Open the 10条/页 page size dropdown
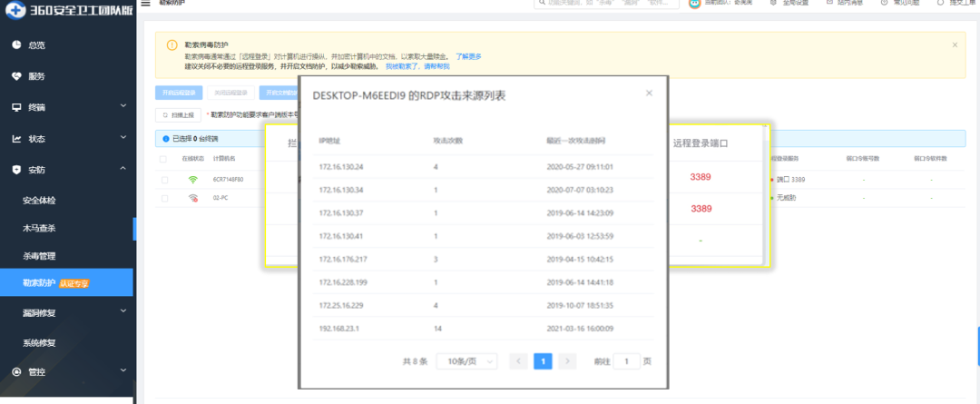980x404 pixels. (x=467, y=361)
